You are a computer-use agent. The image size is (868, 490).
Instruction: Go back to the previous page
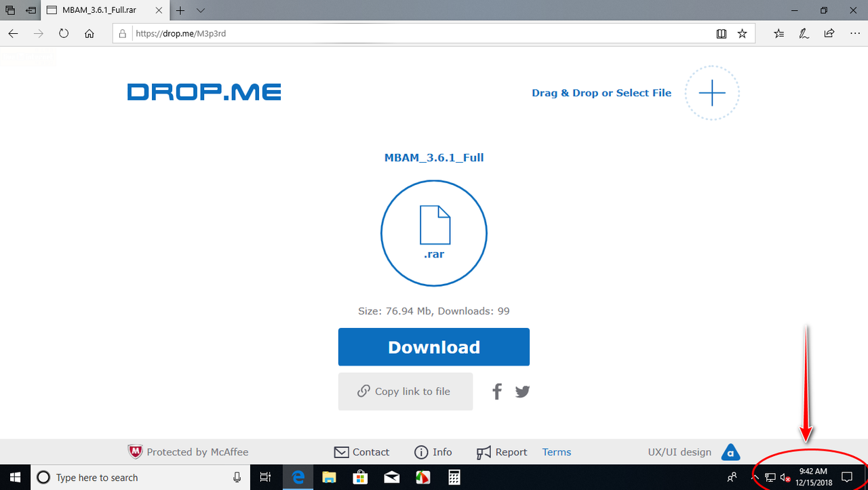pos(14,33)
